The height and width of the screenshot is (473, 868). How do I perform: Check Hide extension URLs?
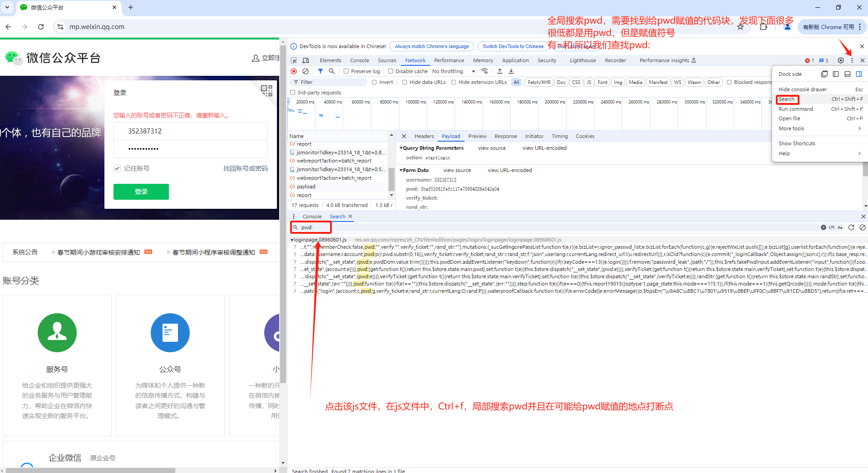[x=454, y=82]
